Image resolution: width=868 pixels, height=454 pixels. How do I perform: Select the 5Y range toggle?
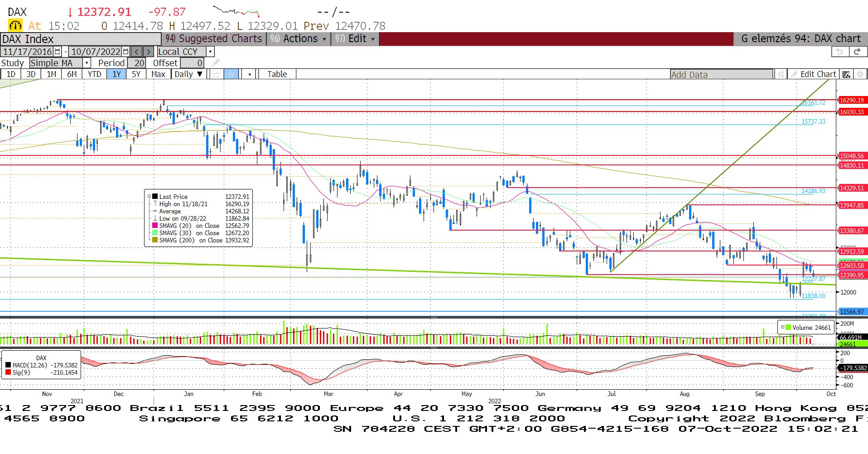(136, 74)
